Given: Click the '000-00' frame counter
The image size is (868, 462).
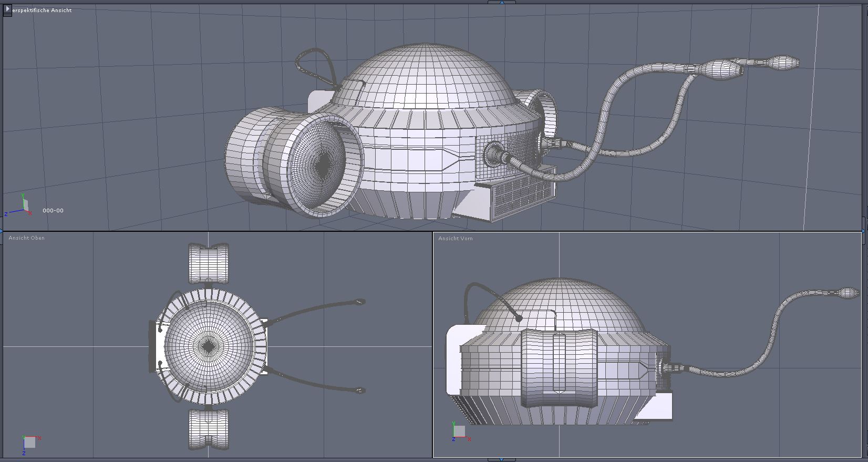Looking at the screenshot, I should [53, 211].
